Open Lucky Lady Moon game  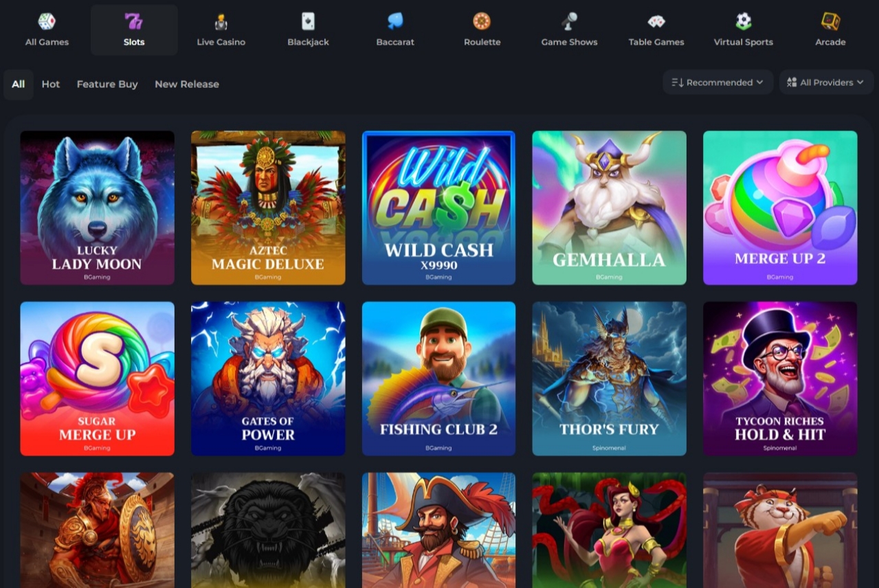click(x=97, y=207)
